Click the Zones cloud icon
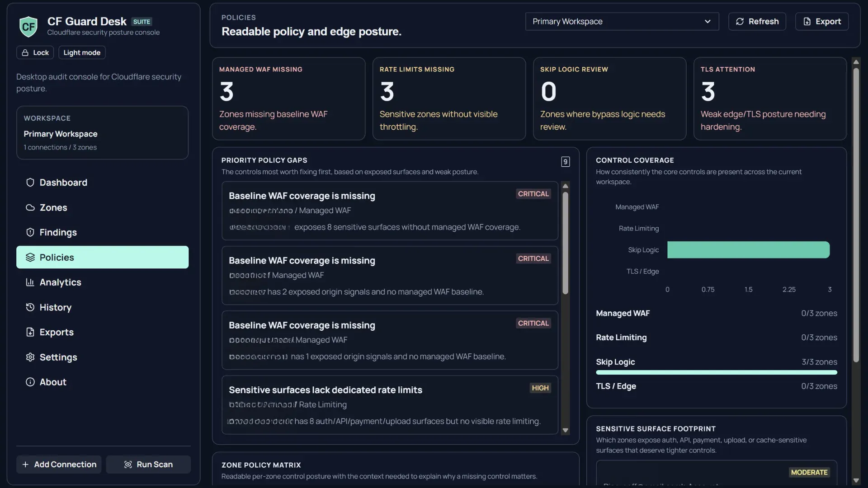 pos(30,207)
